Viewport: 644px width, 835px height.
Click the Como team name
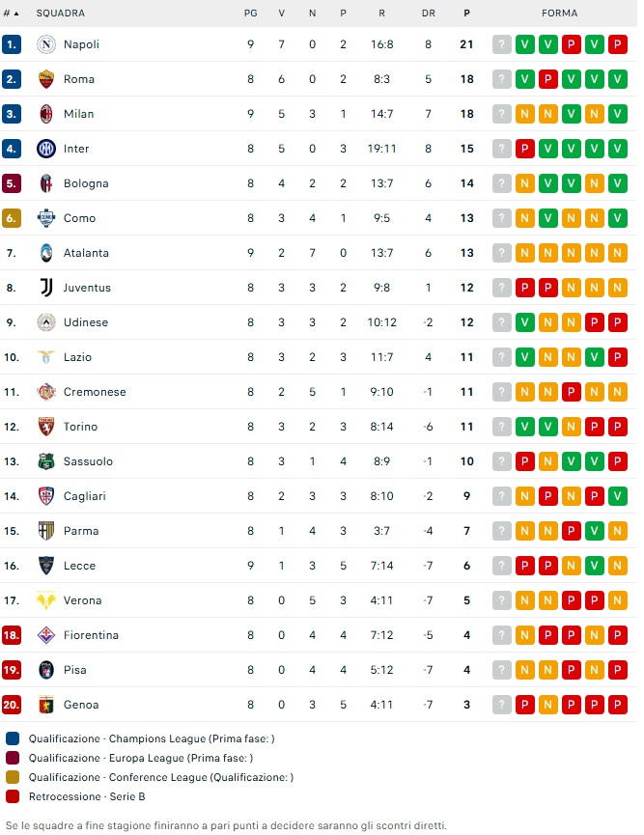79,218
